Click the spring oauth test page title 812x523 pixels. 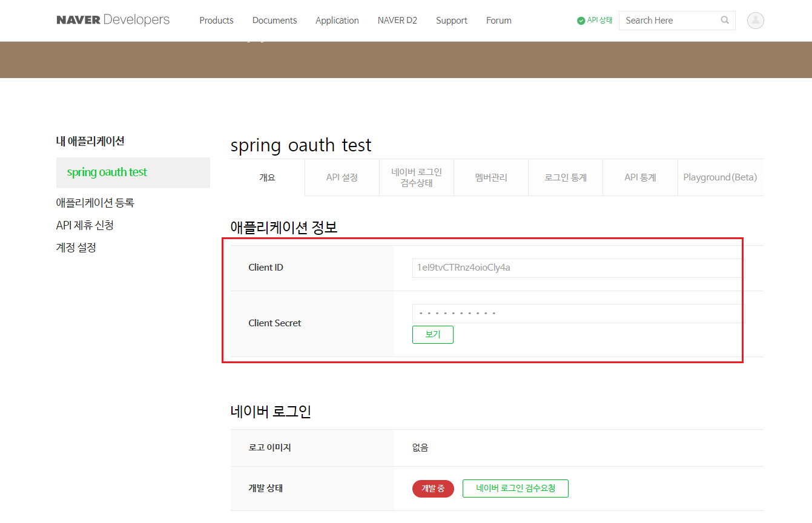(301, 145)
